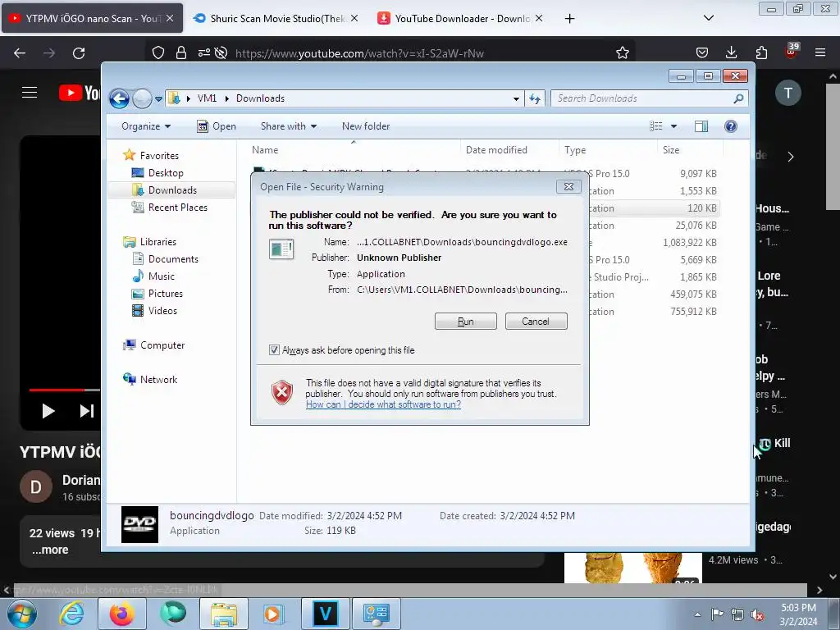Click Explorer back navigation arrow

(x=119, y=98)
